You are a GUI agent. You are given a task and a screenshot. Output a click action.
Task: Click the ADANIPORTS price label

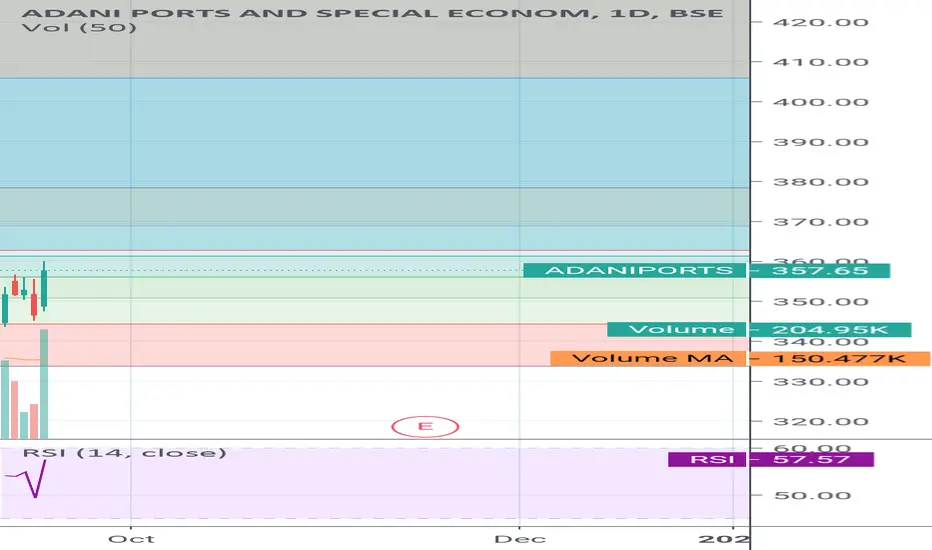coord(634,271)
